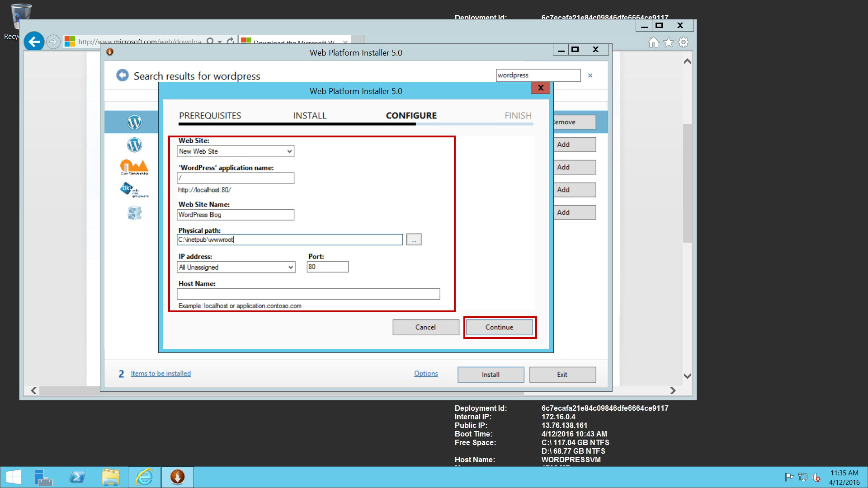The height and width of the screenshot is (488, 868).
Task: Open the IP address dropdown
Action: click(x=236, y=267)
